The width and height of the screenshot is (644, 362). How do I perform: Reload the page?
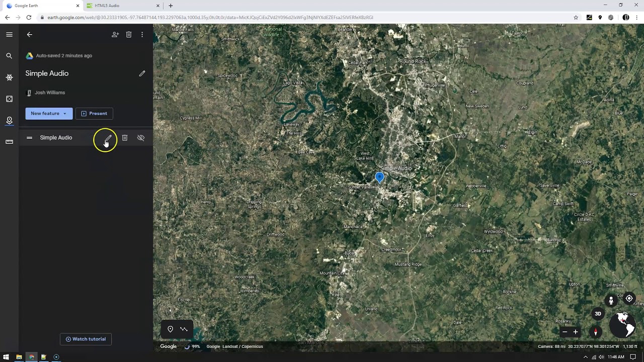point(29,17)
